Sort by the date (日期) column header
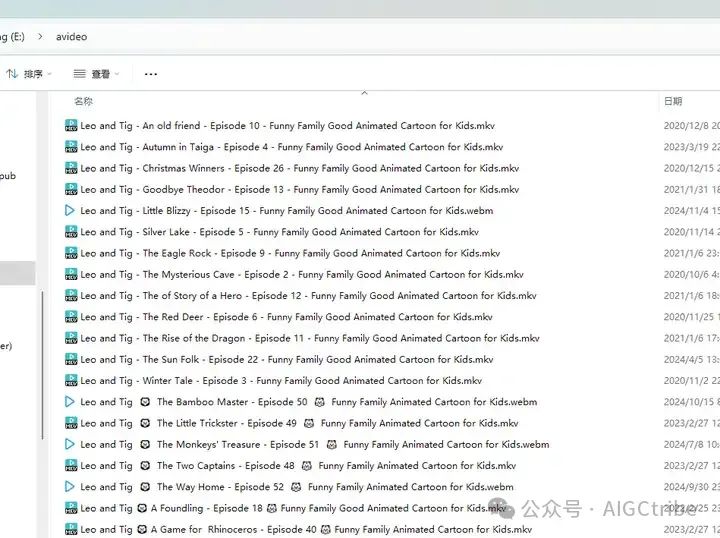720x538 pixels. click(x=673, y=101)
